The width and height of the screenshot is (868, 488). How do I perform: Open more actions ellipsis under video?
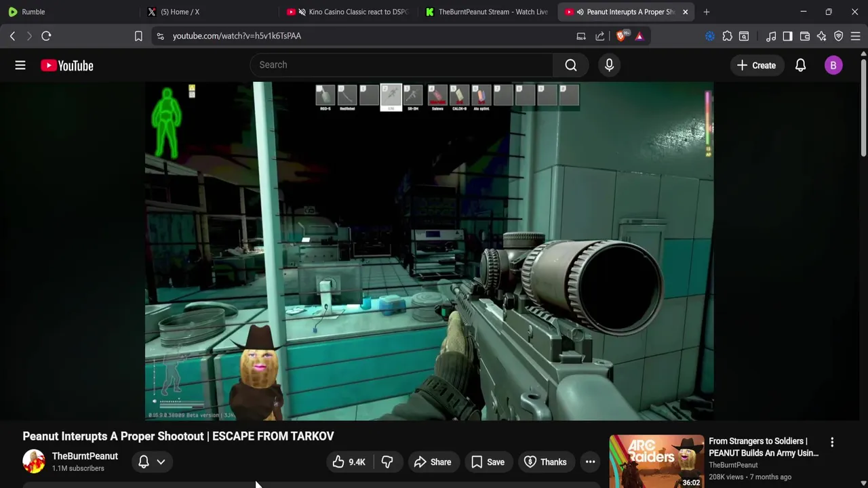tap(590, 462)
